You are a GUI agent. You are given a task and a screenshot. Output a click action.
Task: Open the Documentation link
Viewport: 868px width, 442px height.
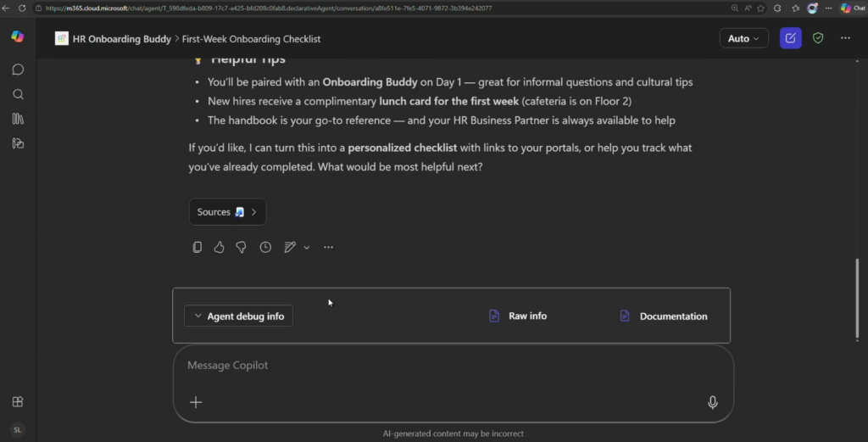pyautogui.click(x=664, y=316)
